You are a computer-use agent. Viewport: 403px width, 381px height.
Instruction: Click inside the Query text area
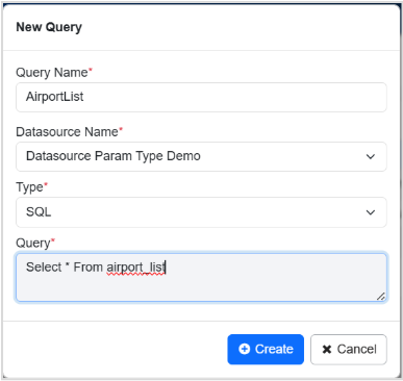tap(201, 277)
